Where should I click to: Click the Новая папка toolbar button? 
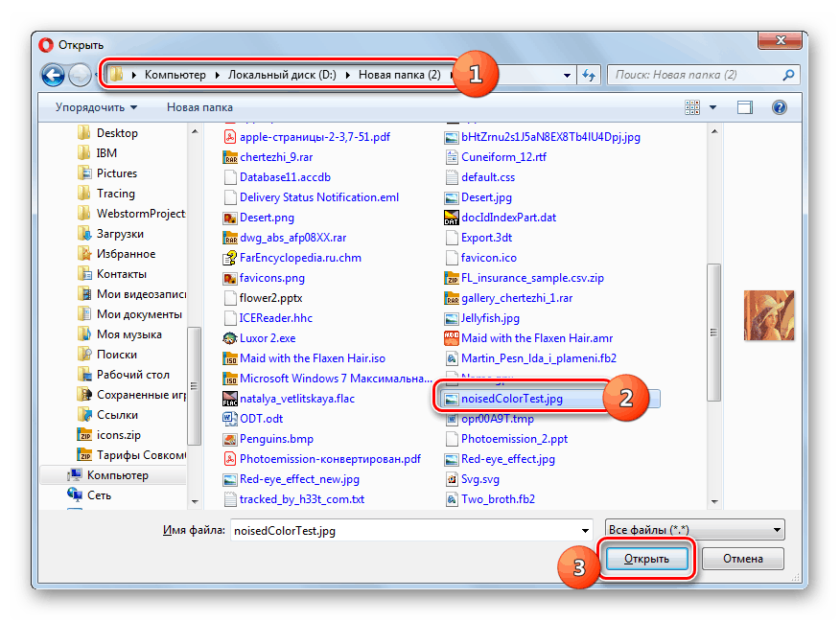(199, 107)
